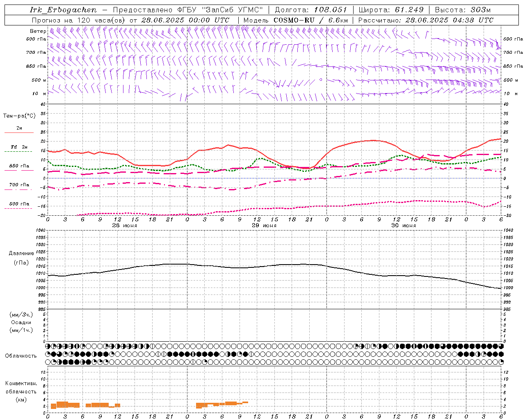Screen dimensions: 525x420
Task: Click the 'Давление' pressure panel label
Action: (x=21, y=253)
